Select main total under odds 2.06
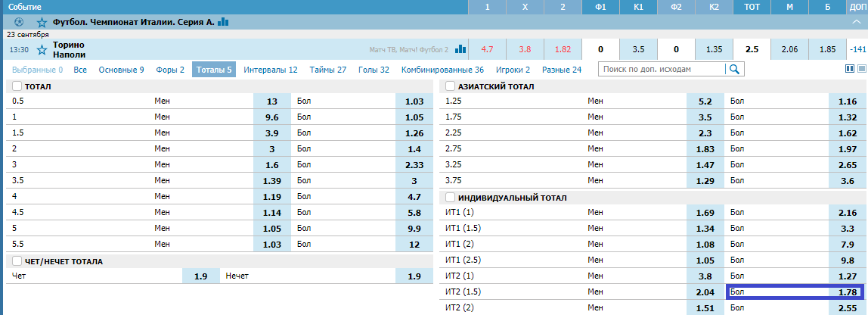 pos(789,49)
